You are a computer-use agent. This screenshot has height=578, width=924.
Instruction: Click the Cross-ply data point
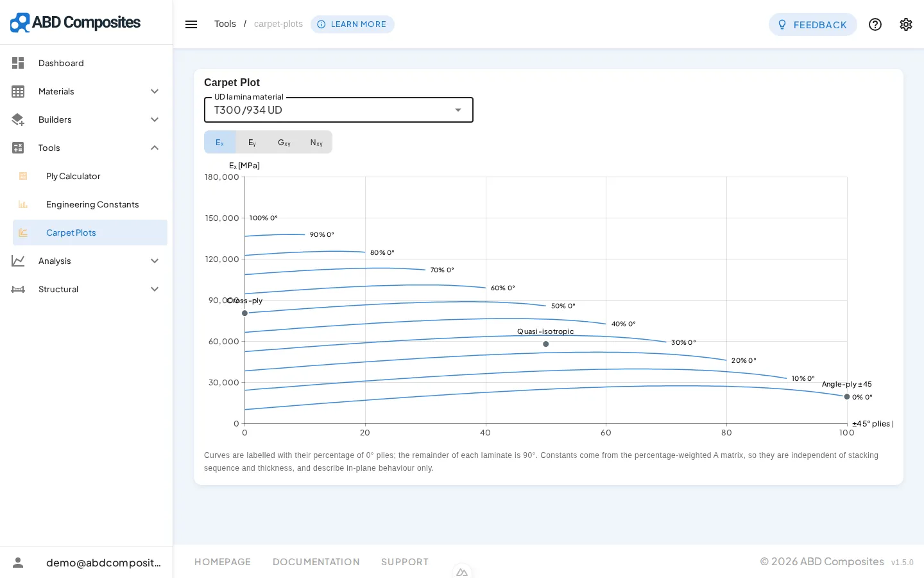[x=244, y=313]
